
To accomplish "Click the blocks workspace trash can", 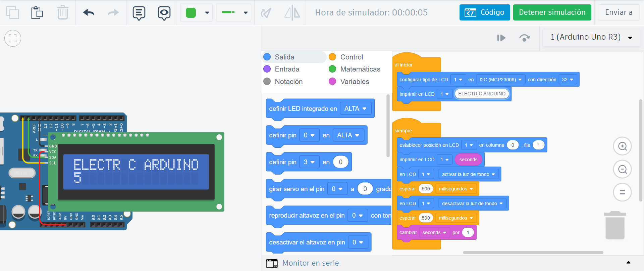I will (614, 225).
